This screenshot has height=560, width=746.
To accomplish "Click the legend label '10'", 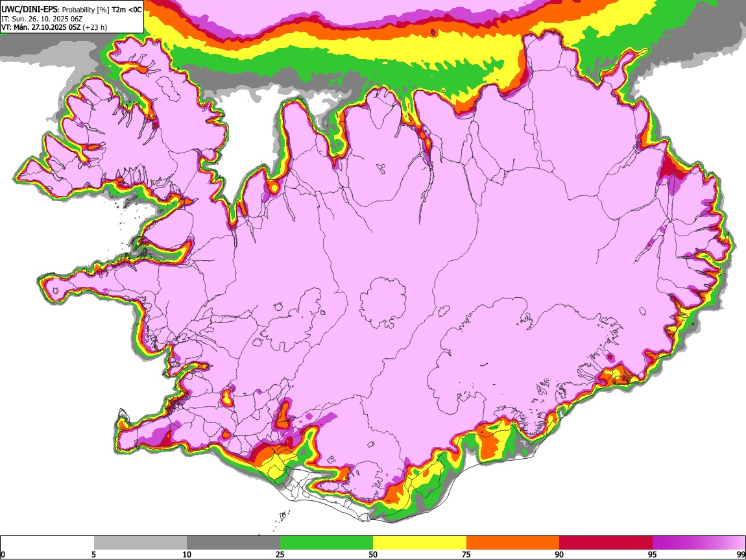I will point(187,555).
